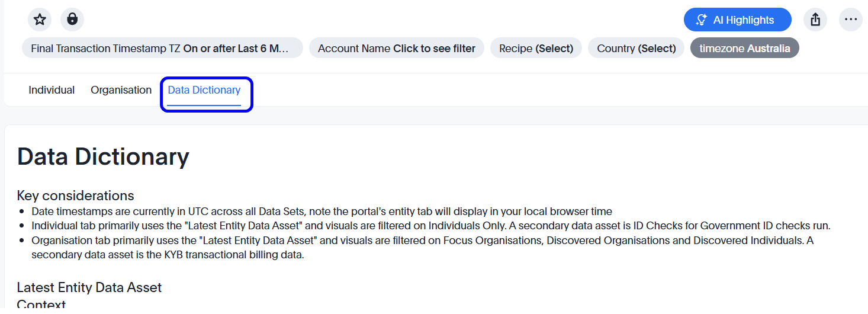The image size is (868, 314).
Task: Click the timezone Australia parameter chip
Action: [744, 49]
